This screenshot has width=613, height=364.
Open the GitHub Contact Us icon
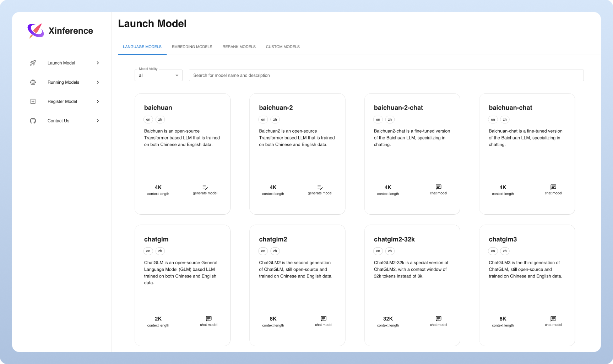33,121
